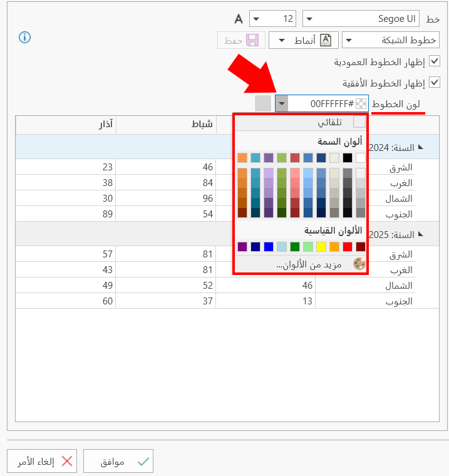This screenshot has width=449, height=476.
Task: Click الشمال row under 2025 group
Action: coord(366,286)
